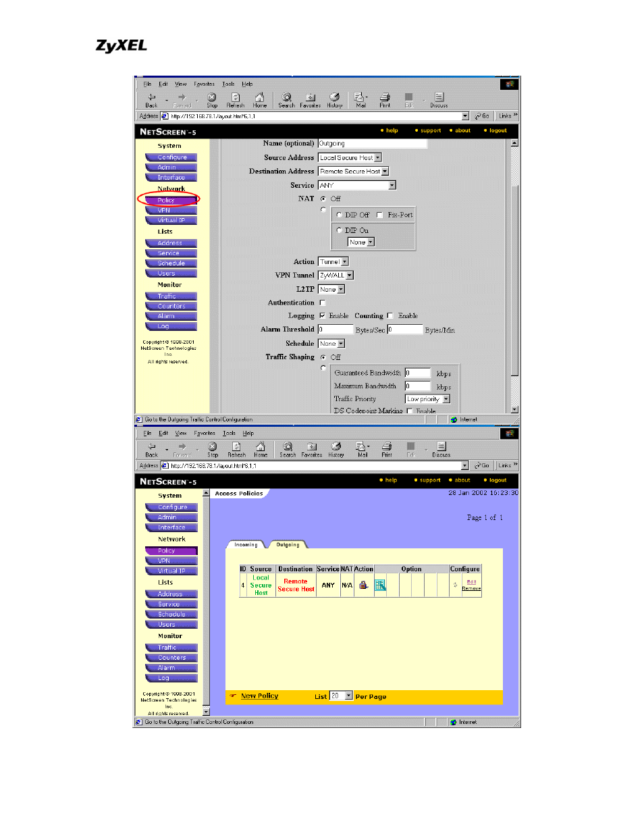Open Action Tunnel dropdown
This screenshot has width=644, height=834.
coord(333,261)
